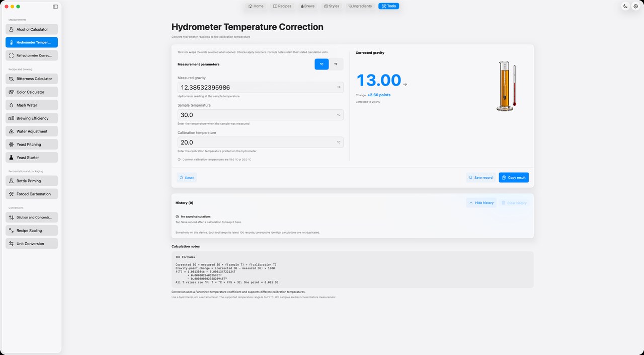Select the Hydrometer Temperature sidebar item
The image size is (644, 355).
pyautogui.click(x=32, y=42)
